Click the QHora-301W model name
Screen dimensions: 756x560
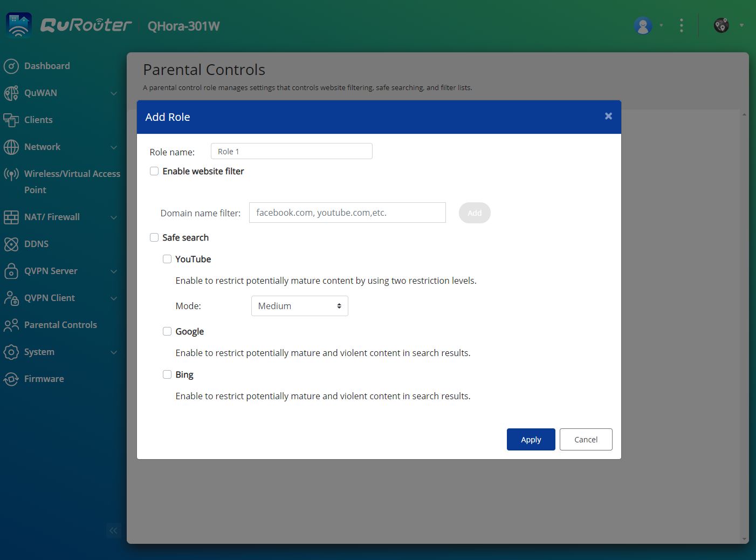183,26
